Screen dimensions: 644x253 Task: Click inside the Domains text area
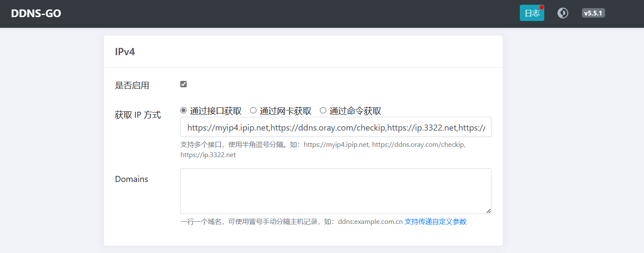tap(336, 191)
